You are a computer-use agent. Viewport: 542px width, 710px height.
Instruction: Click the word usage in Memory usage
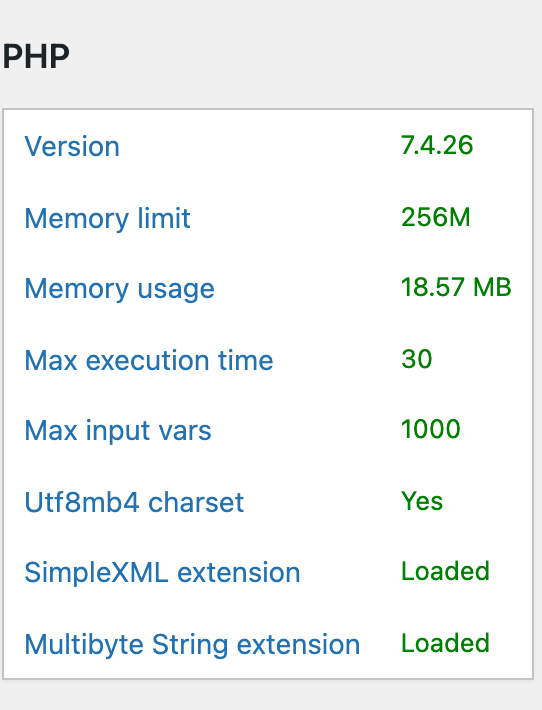(176, 290)
